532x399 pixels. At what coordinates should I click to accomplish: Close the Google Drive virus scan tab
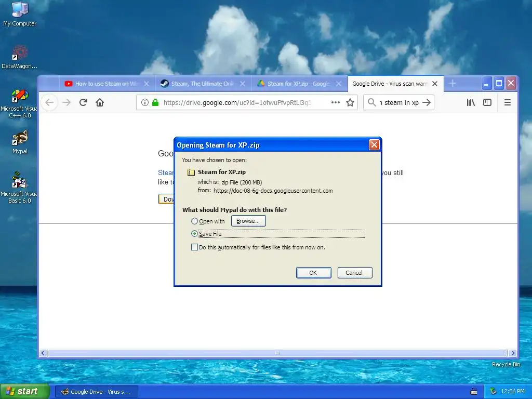(435, 84)
